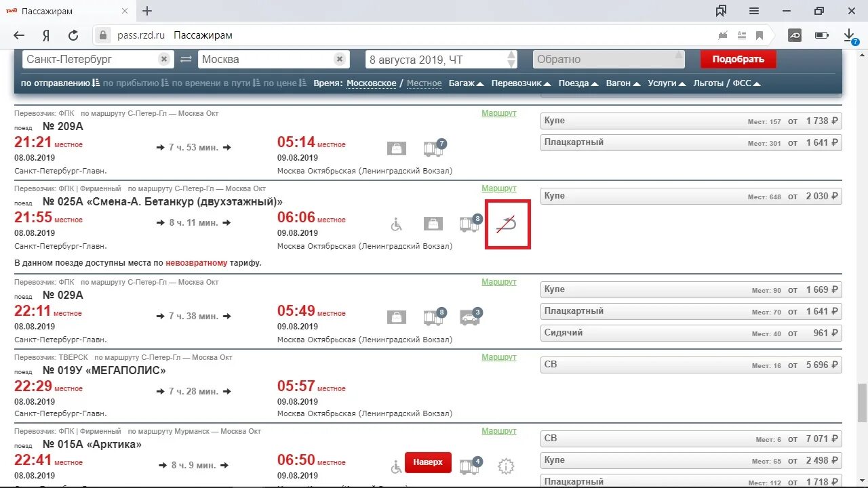
Task: Click the Яндекс protect icon in toolbar
Action: 795,35
